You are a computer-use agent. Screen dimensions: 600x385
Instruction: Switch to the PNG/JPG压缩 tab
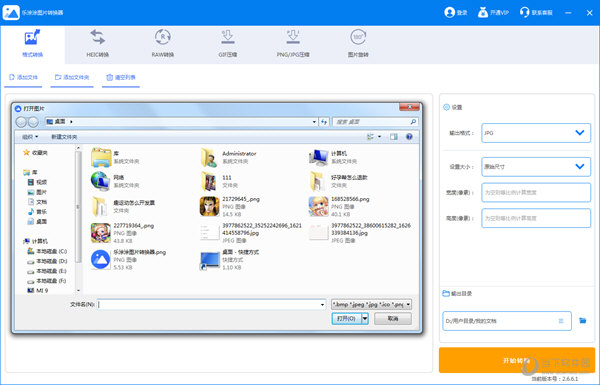click(293, 44)
